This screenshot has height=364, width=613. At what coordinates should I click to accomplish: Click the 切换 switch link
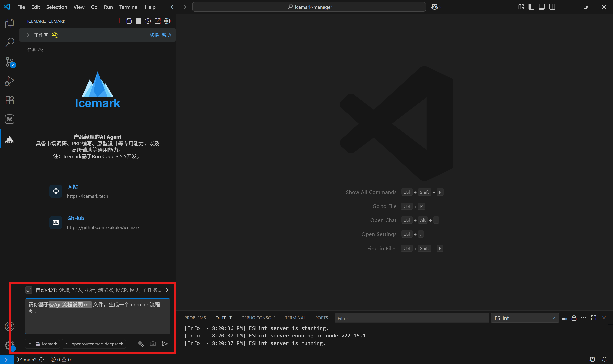(x=154, y=35)
